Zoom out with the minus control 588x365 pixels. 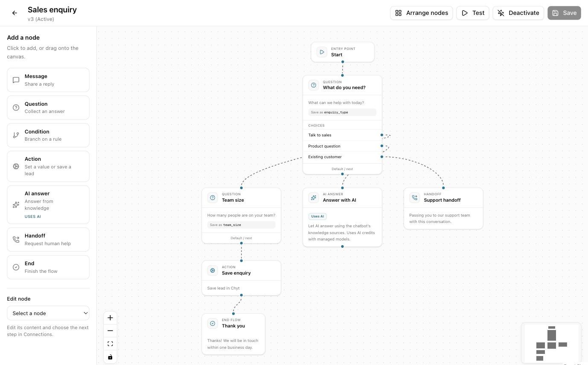point(110,330)
